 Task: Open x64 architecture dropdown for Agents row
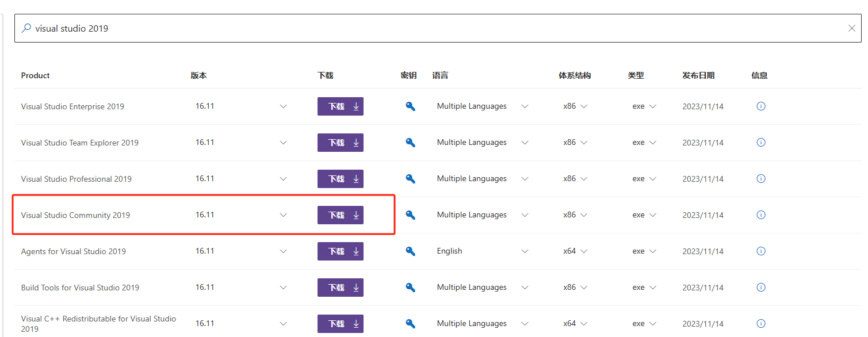pos(584,251)
